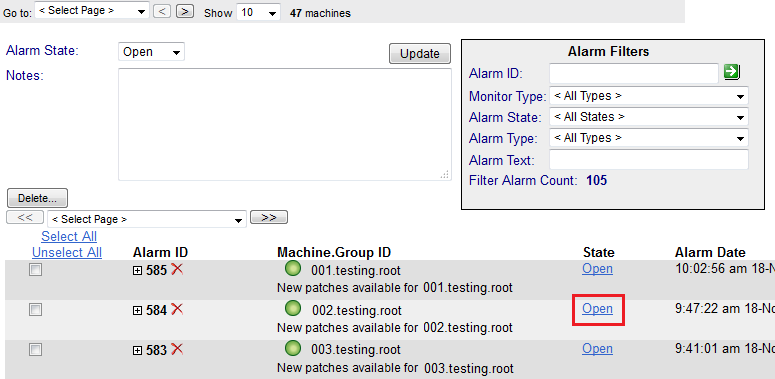Tick the checkbox for alarm 583
775x379 pixels.
(x=36, y=350)
